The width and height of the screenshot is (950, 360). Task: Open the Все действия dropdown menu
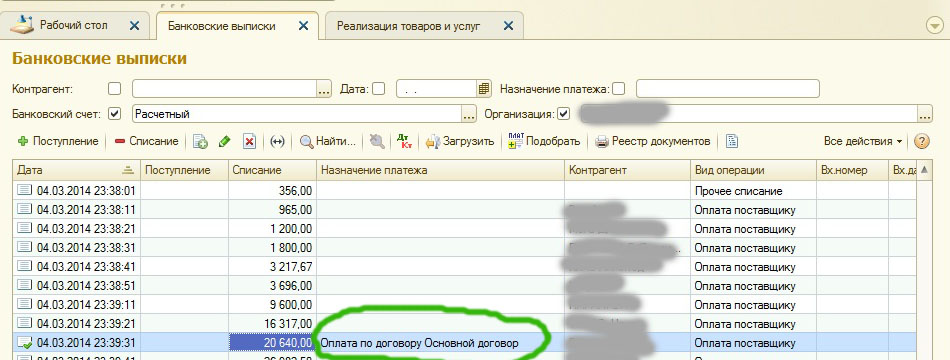(863, 141)
